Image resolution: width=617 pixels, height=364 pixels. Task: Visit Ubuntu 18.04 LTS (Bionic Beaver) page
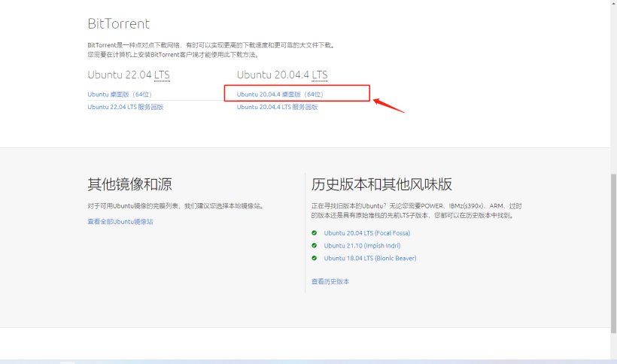(x=369, y=258)
